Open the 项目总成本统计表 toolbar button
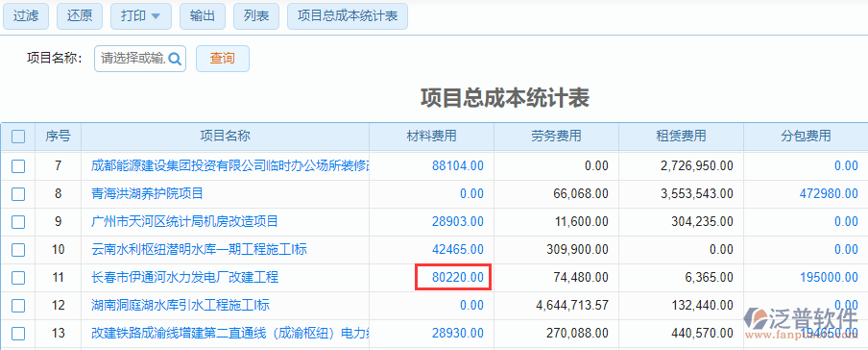Viewport: 868px width, 350px height. click(348, 16)
